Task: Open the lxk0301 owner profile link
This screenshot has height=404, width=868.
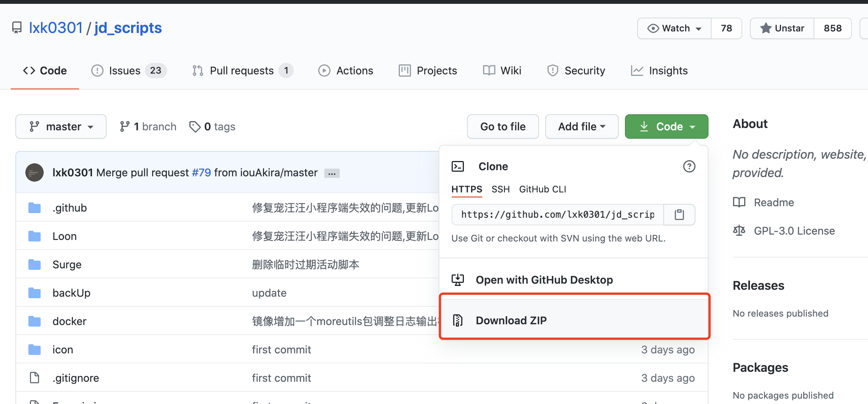Action: click(56, 28)
